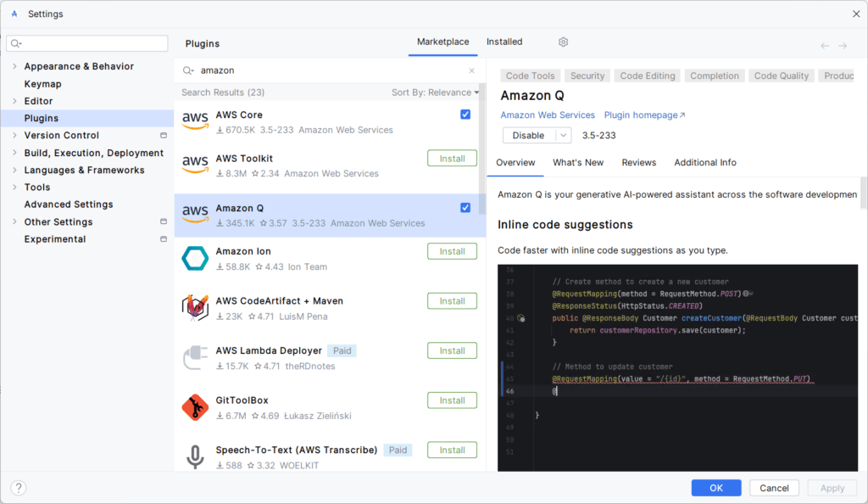Open the help question mark button

(x=19, y=488)
